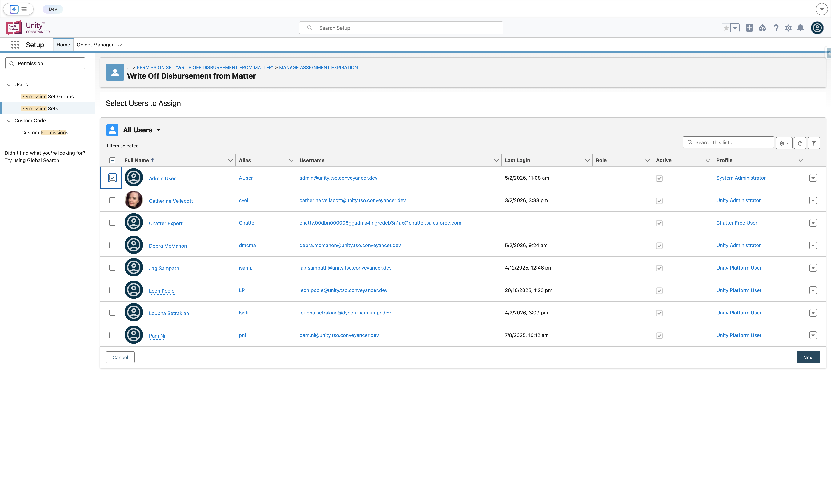Uncheck the Admin User row checkbox
Viewport: 831px width, 504px height.
tap(112, 178)
